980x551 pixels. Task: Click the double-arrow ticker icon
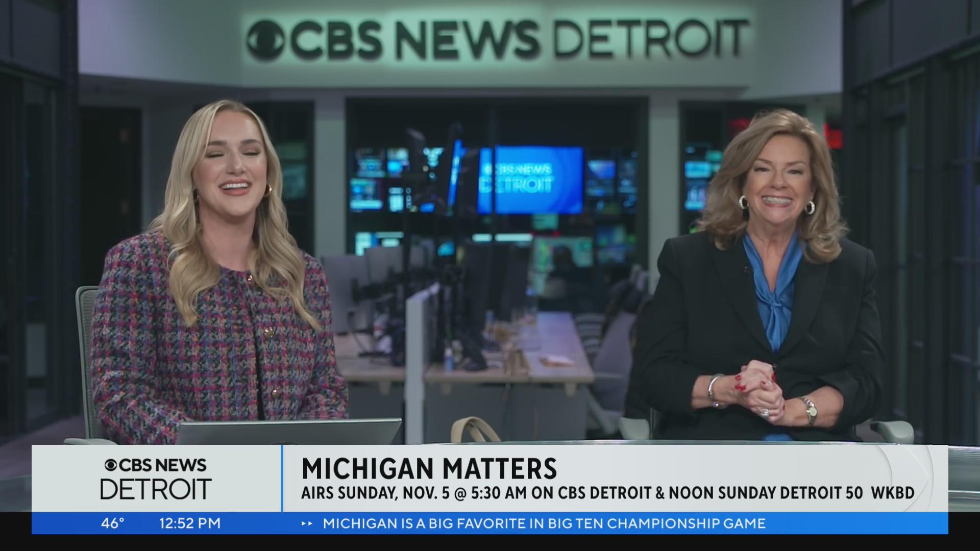(x=306, y=523)
